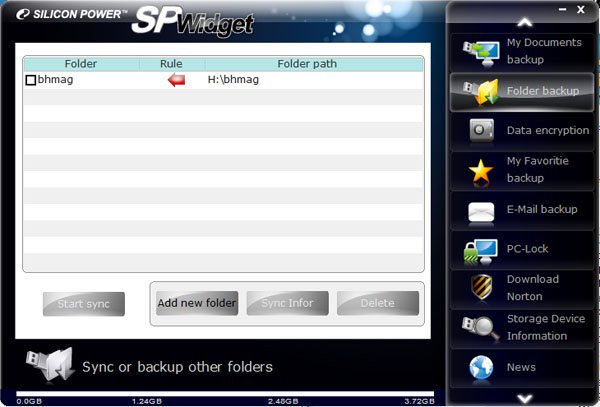Open the E-Mail backup envelope icon

(481, 210)
